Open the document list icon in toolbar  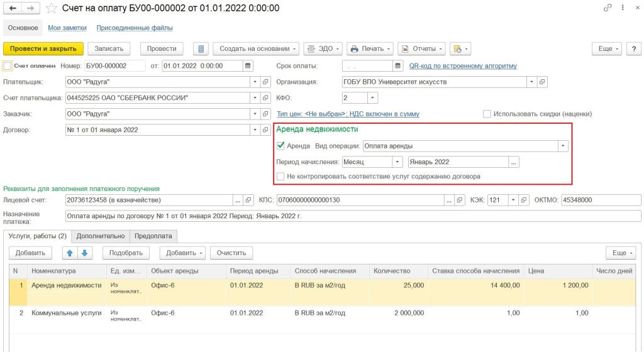[x=201, y=48]
